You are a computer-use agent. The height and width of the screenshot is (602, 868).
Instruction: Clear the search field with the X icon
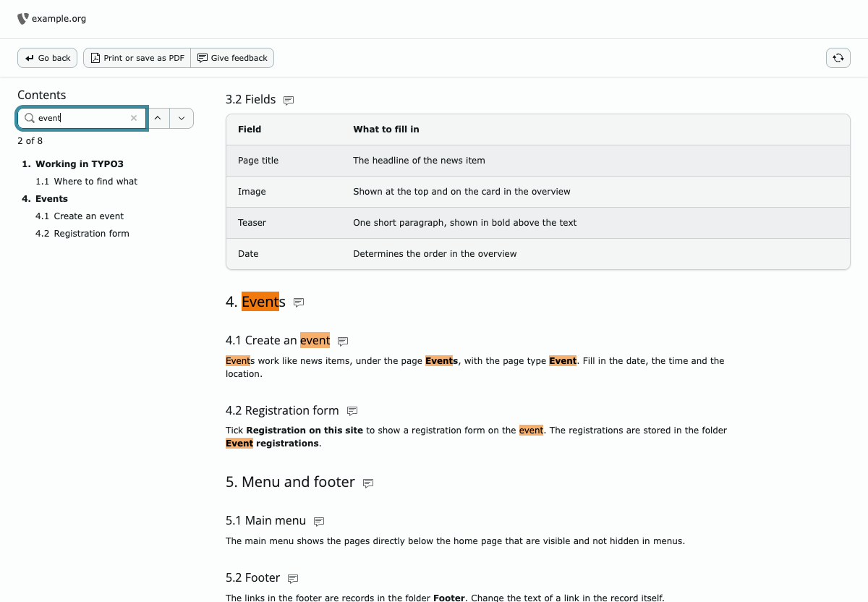tap(134, 118)
